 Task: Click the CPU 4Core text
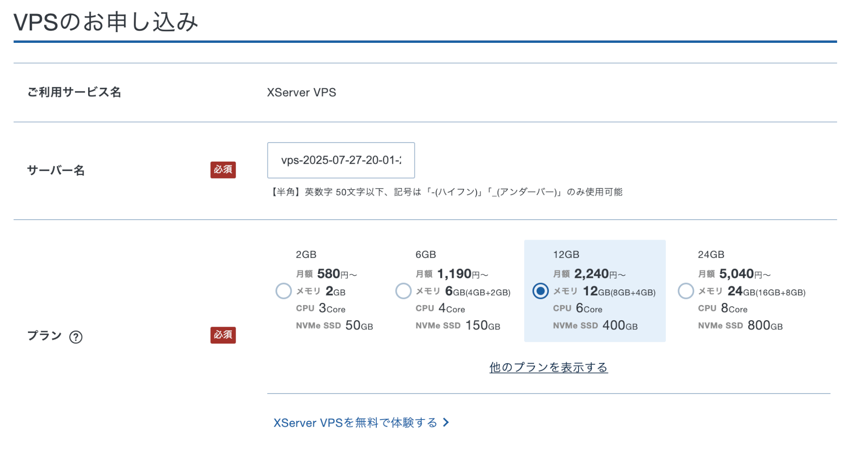click(440, 308)
